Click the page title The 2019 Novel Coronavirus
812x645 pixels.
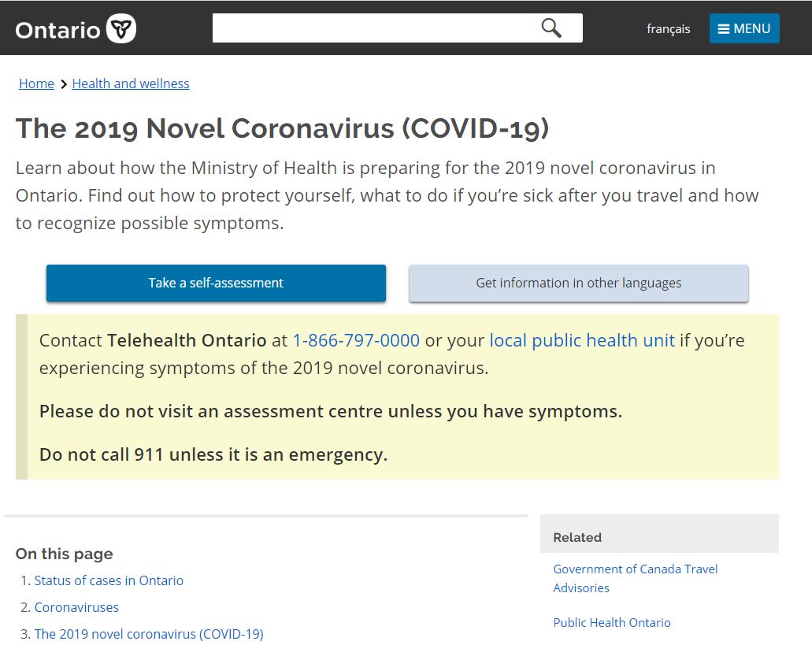pyautogui.click(x=282, y=128)
